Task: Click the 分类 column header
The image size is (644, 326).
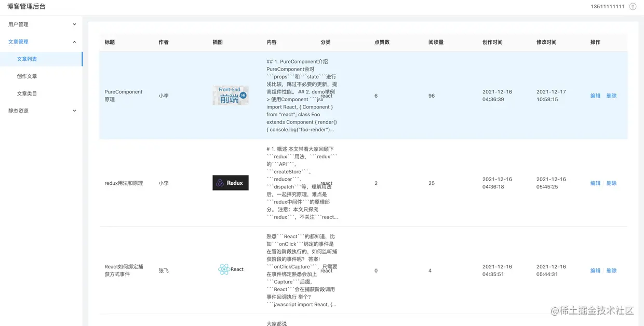Action: pyautogui.click(x=326, y=42)
